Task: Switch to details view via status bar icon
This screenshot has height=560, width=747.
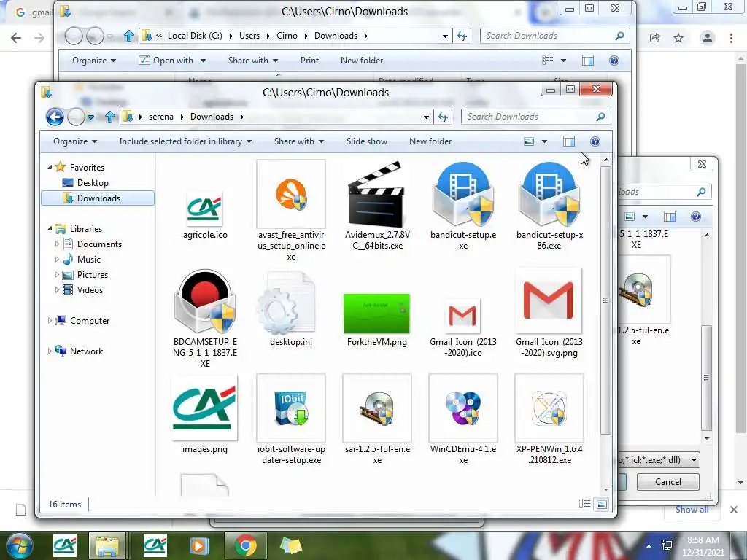Action: 584,504
